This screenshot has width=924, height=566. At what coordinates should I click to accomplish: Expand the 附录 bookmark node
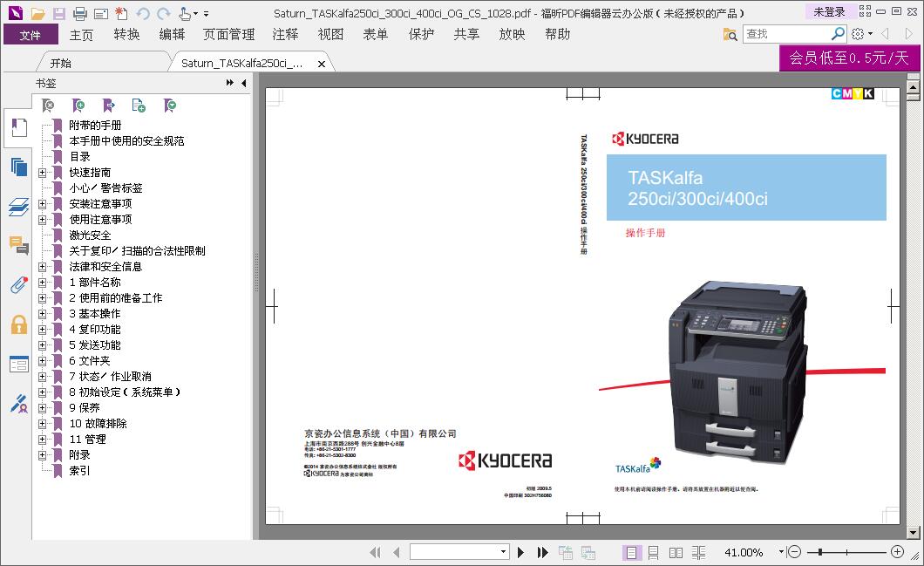click(42, 455)
